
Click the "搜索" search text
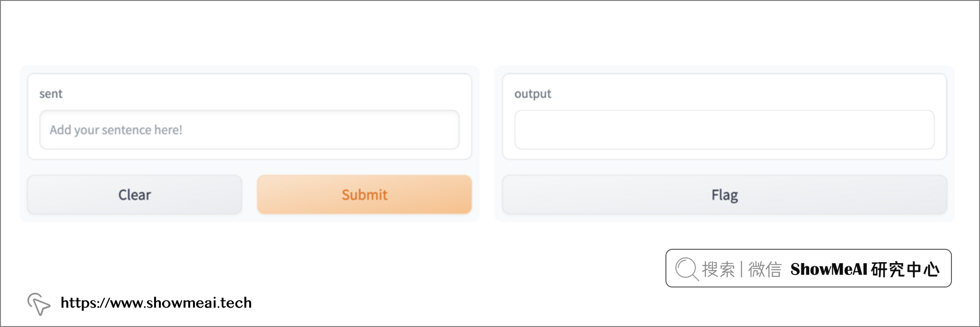[x=718, y=269]
